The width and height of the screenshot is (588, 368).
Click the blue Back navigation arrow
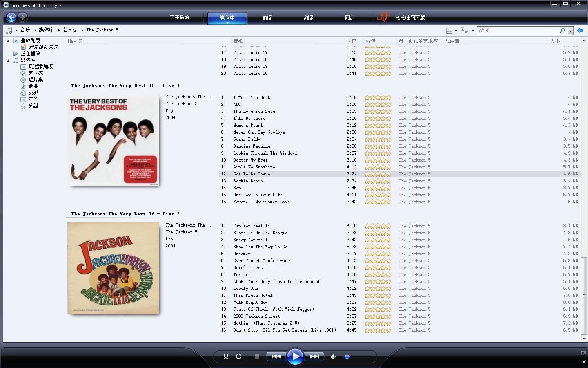click(x=11, y=17)
